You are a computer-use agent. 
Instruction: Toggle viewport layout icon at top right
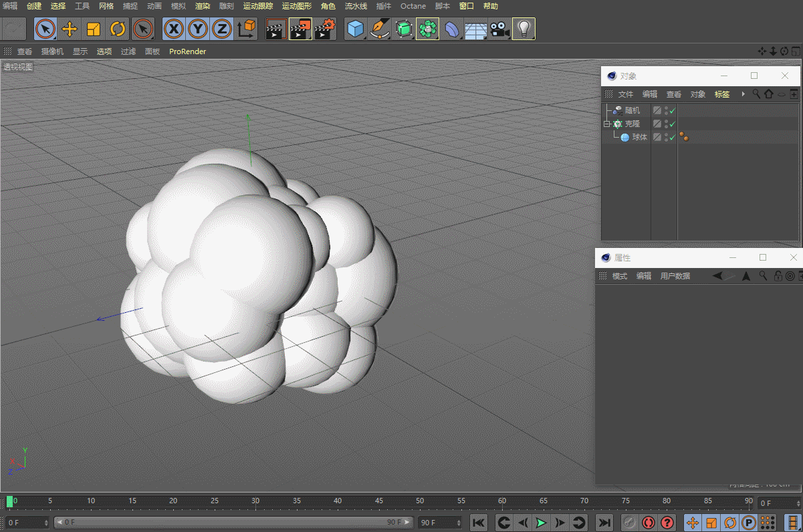tap(796, 51)
